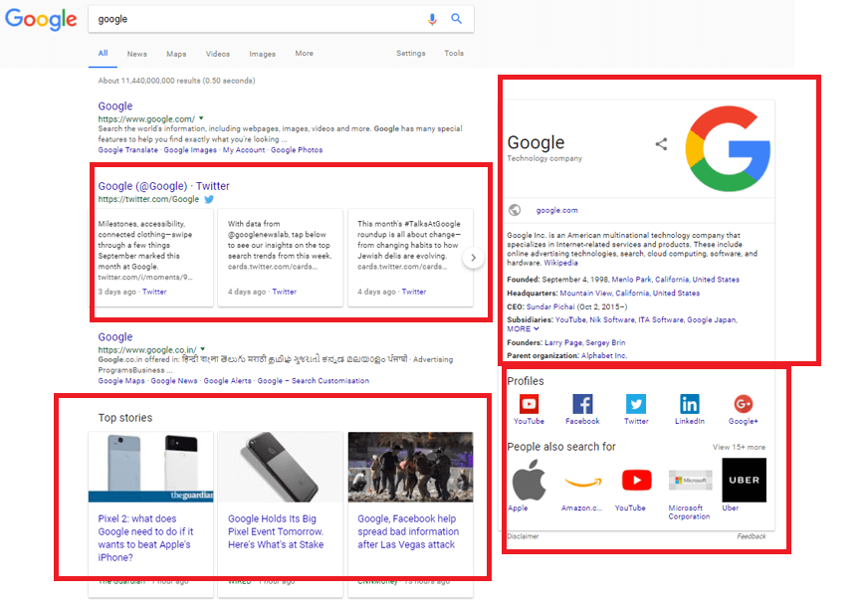868x605 pixels.
Task: Open the Google (@Google) · Twitter result
Action: 163,186
